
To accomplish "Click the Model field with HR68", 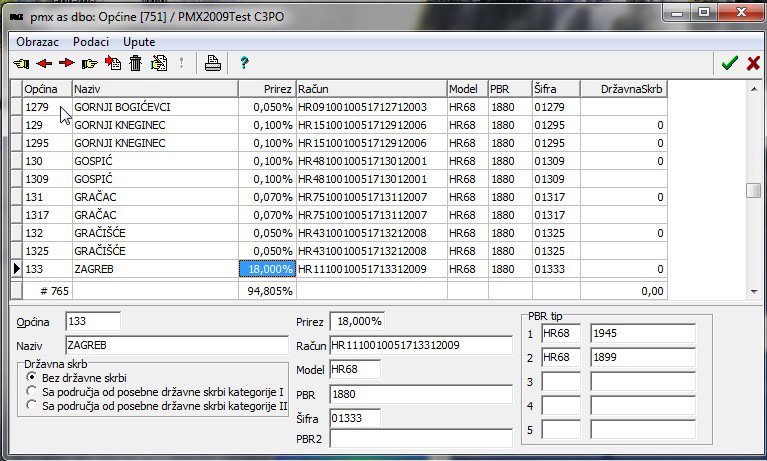I will [355, 369].
